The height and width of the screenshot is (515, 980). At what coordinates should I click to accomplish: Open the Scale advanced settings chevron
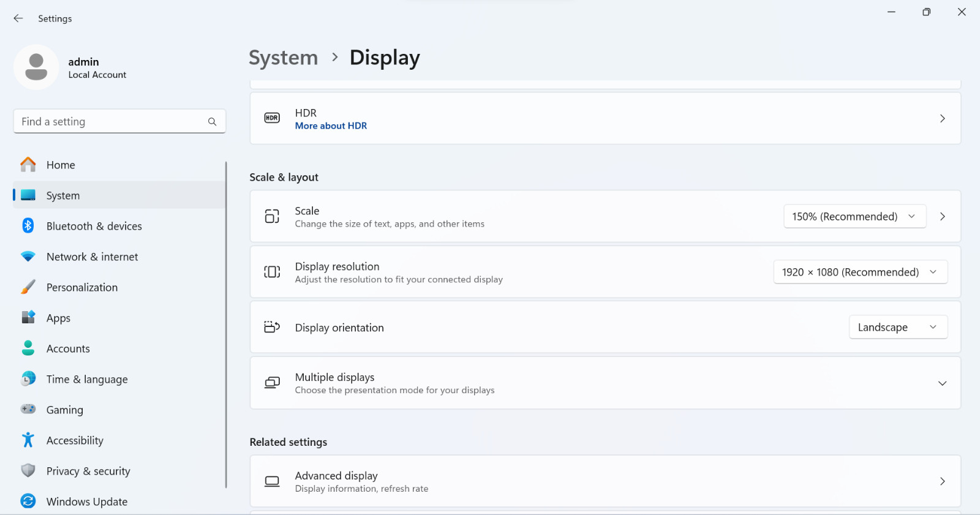click(x=943, y=216)
